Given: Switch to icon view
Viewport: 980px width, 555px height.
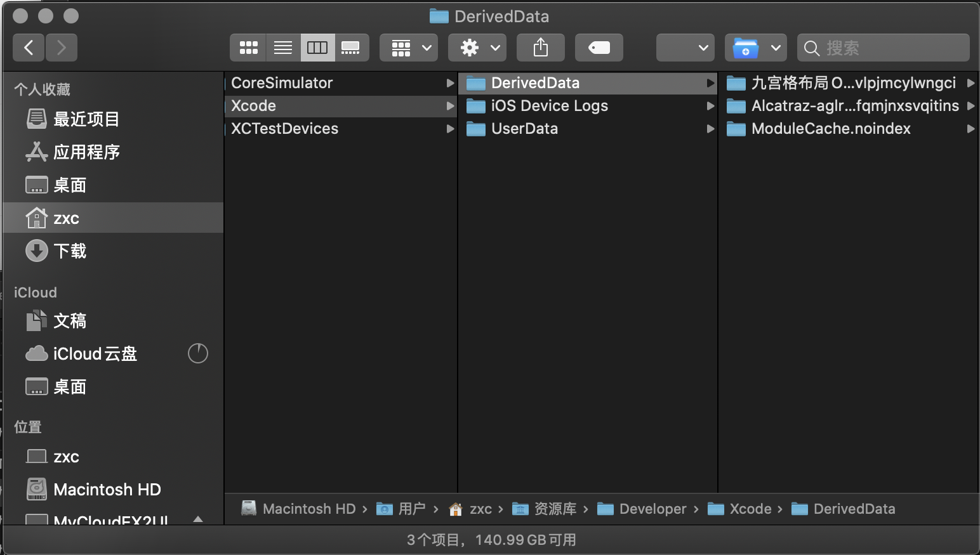Looking at the screenshot, I should (248, 48).
